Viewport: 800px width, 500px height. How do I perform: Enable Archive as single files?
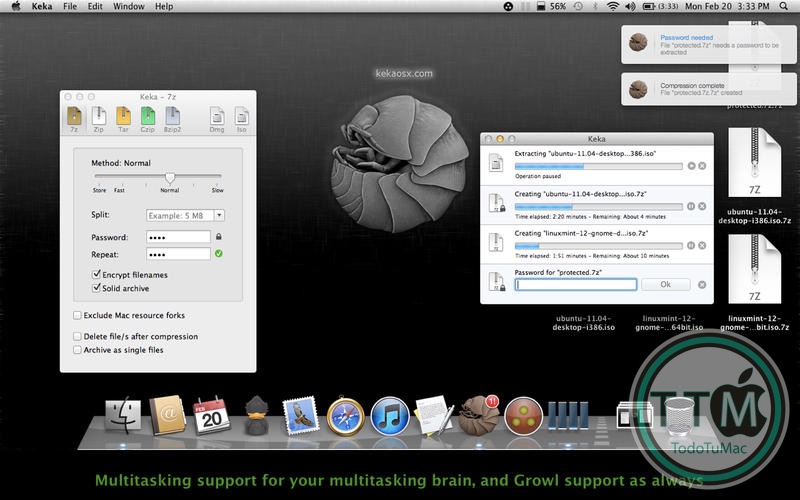77,350
